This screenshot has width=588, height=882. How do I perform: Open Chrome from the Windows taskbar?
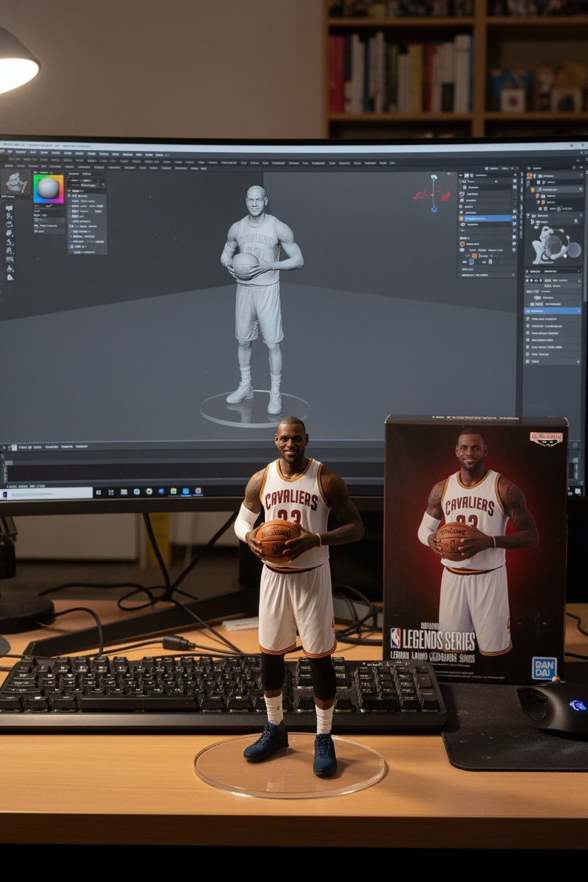pos(149,491)
